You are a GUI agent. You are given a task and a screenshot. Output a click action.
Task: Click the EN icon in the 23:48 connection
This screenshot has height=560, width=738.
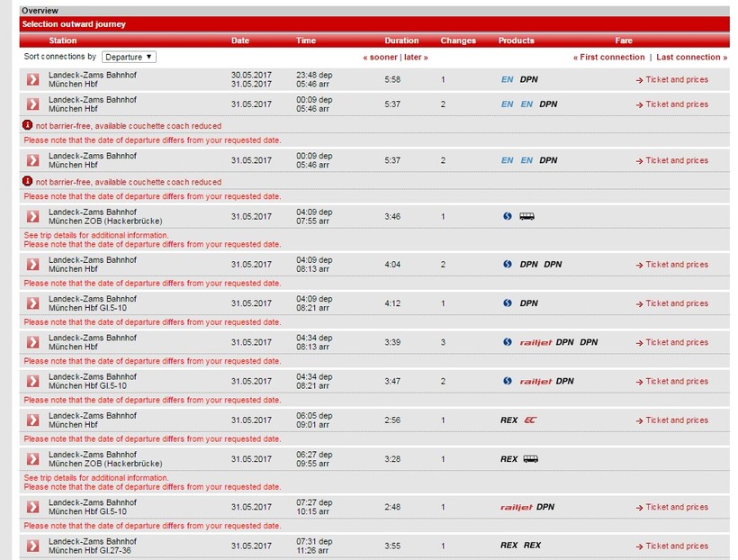click(507, 80)
